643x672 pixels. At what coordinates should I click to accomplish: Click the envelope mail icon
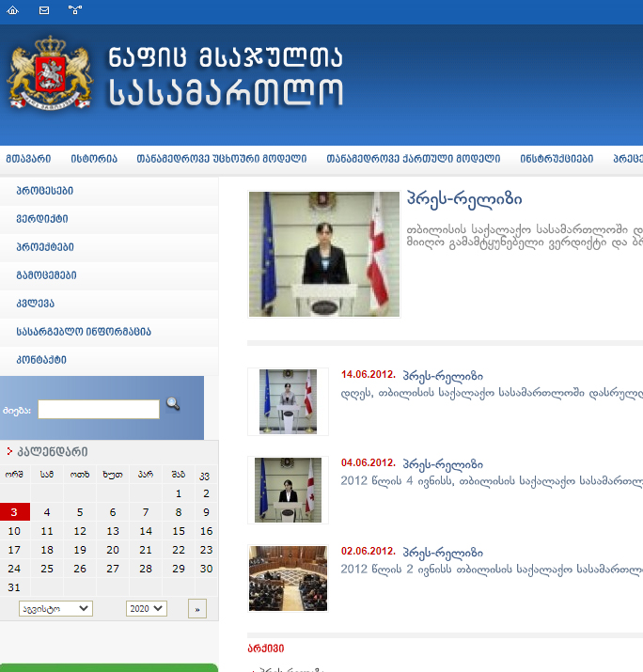pos(44,9)
